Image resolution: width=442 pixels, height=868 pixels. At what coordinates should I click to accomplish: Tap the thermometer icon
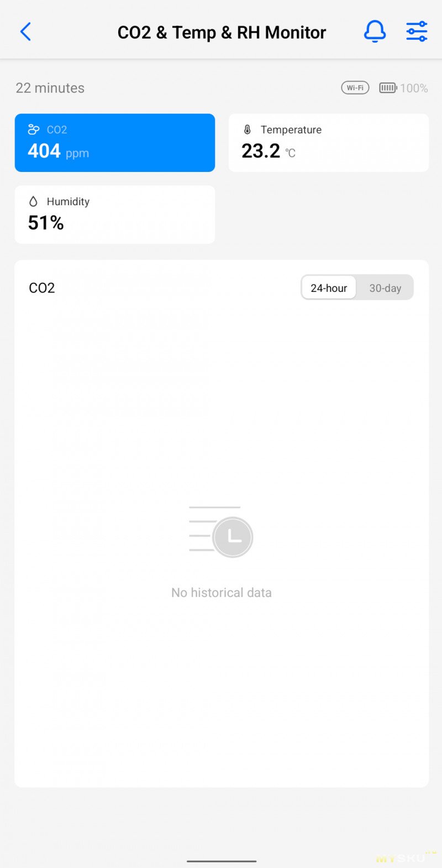click(x=248, y=129)
